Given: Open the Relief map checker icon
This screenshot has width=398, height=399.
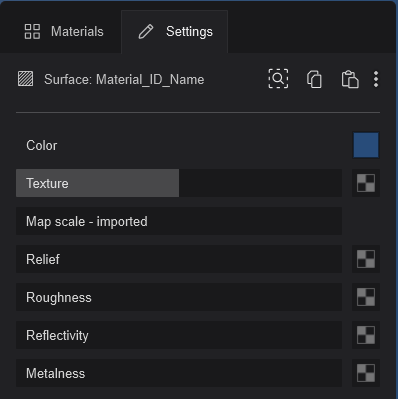Looking at the screenshot, I should [366, 259].
